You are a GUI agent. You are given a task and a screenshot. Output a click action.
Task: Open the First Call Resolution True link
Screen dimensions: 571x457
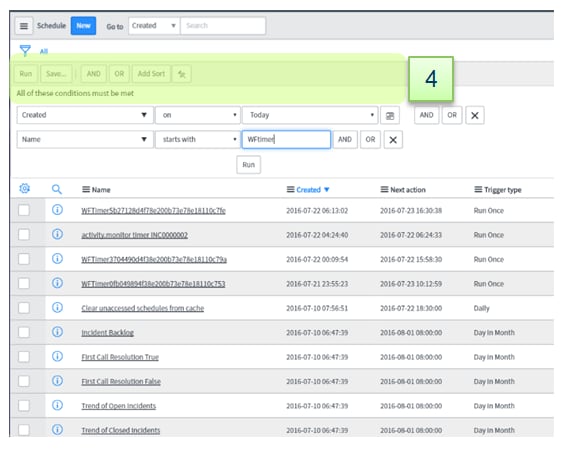coord(120,357)
